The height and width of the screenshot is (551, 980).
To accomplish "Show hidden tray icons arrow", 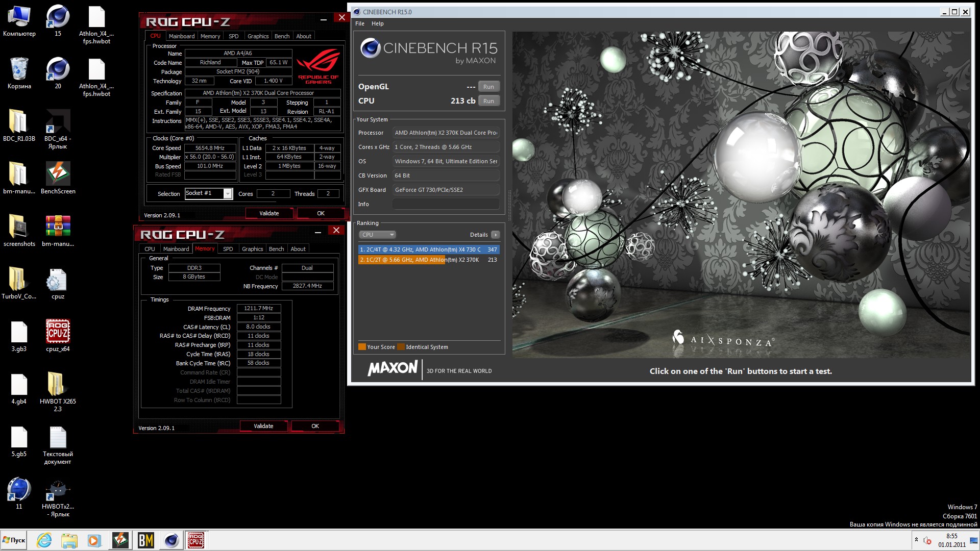I will click(x=916, y=540).
